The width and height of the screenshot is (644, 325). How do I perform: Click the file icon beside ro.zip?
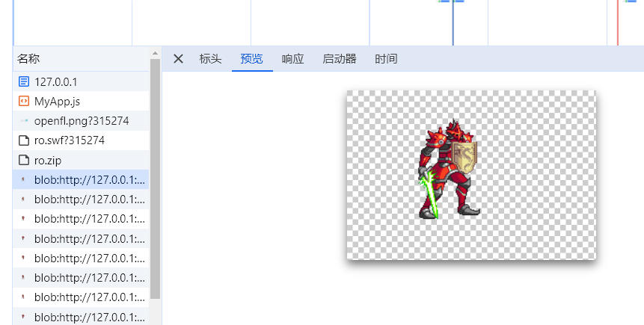coord(24,160)
